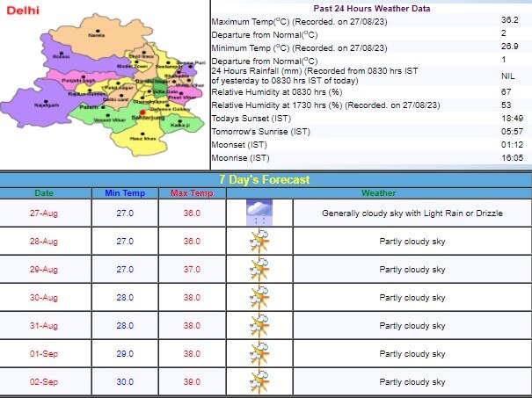The height and width of the screenshot is (398, 532).
Task: Click the 27-Aug date cell
Action: [44, 213]
